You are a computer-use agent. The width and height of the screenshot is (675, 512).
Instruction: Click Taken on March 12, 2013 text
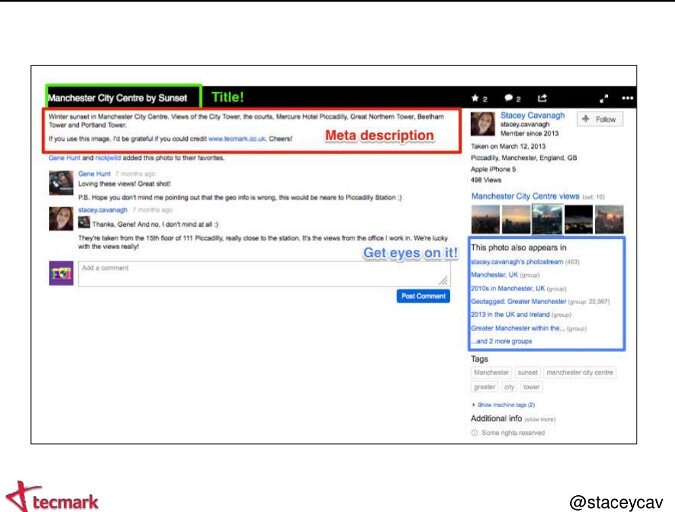508,146
